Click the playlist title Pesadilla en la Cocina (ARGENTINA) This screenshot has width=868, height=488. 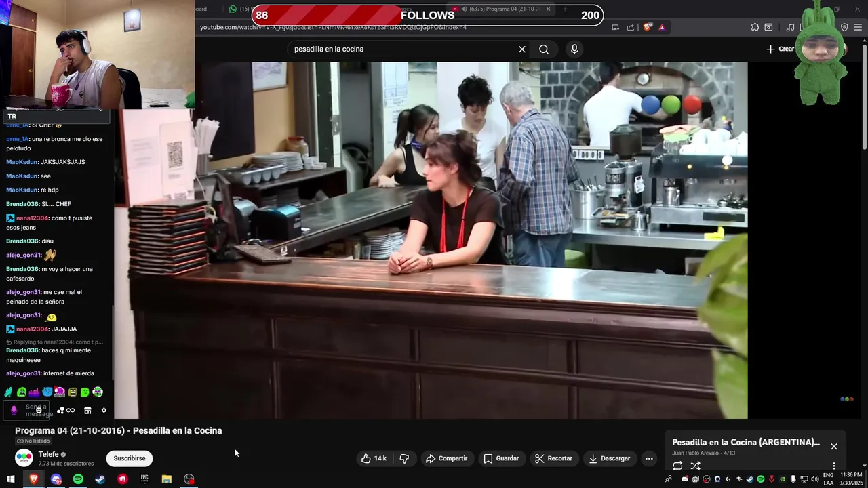coord(746,443)
